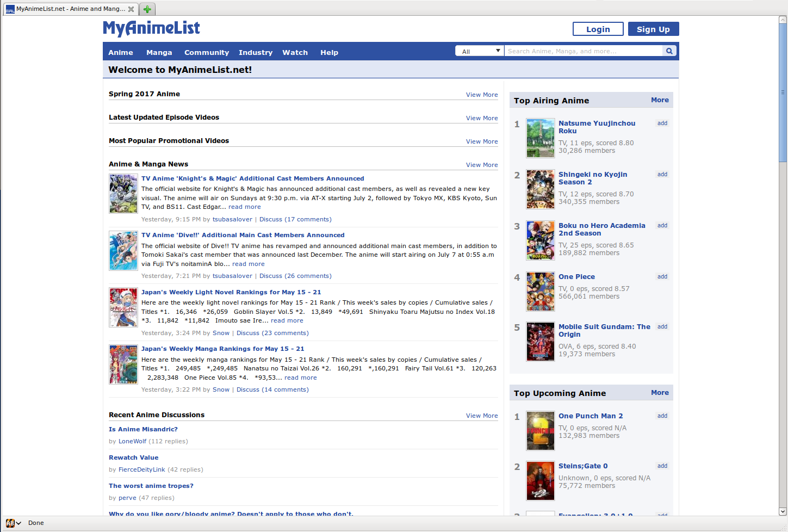
Task: Click the MyAnimeList logo
Action: click(x=151, y=28)
